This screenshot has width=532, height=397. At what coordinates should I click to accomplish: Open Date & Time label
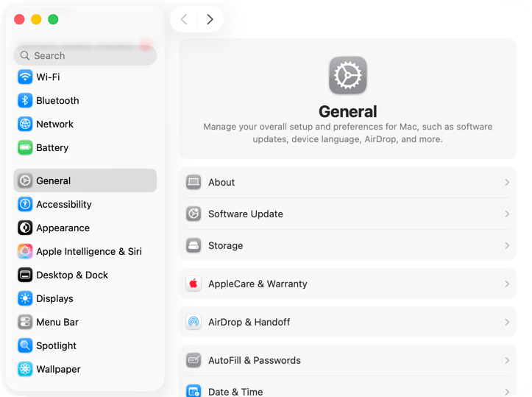(x=235, y=392)
